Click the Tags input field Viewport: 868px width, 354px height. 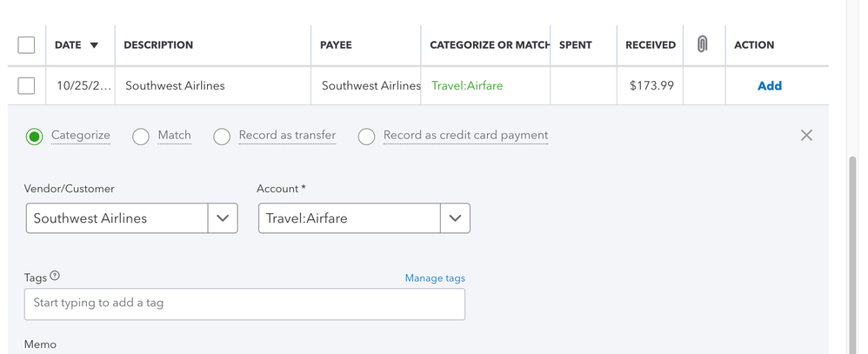point(244,304)
